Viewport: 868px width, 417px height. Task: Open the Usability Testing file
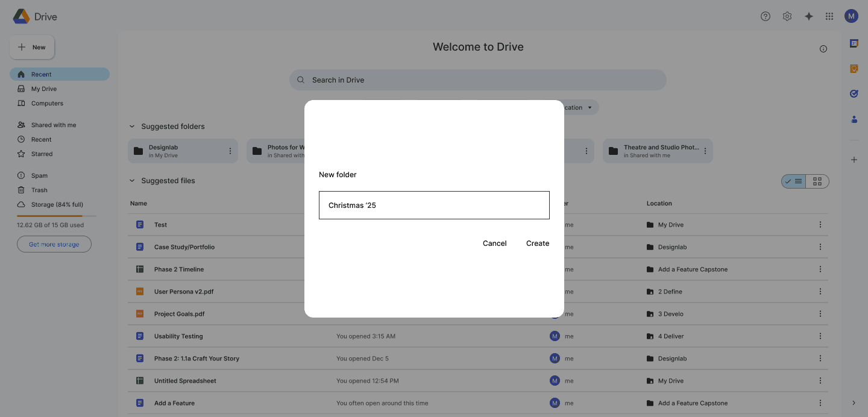178,336
